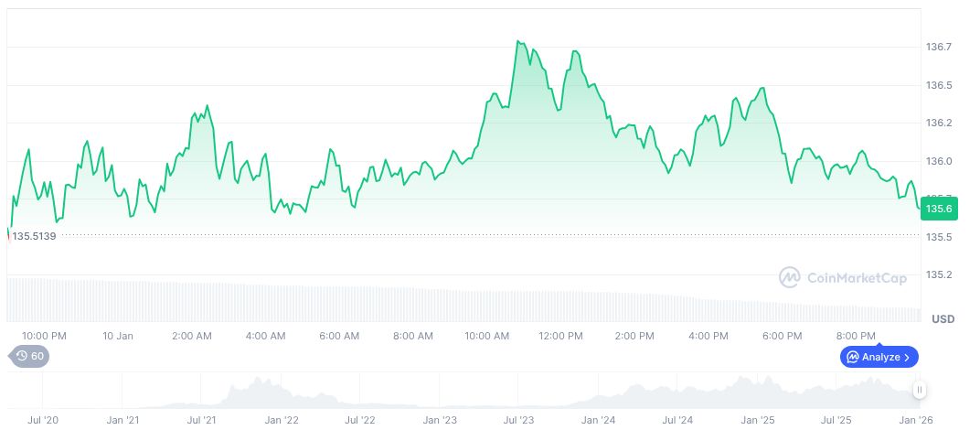Select the 8:00 PM time axis marker
Viewport: 980px width, 430px height.
coord(856,336)
